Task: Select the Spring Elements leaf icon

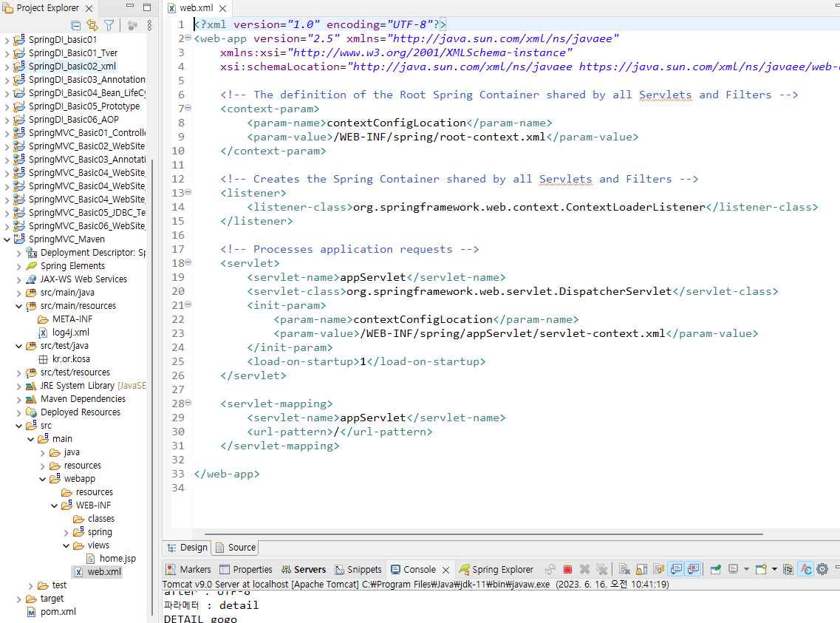Action: (32, 266)
